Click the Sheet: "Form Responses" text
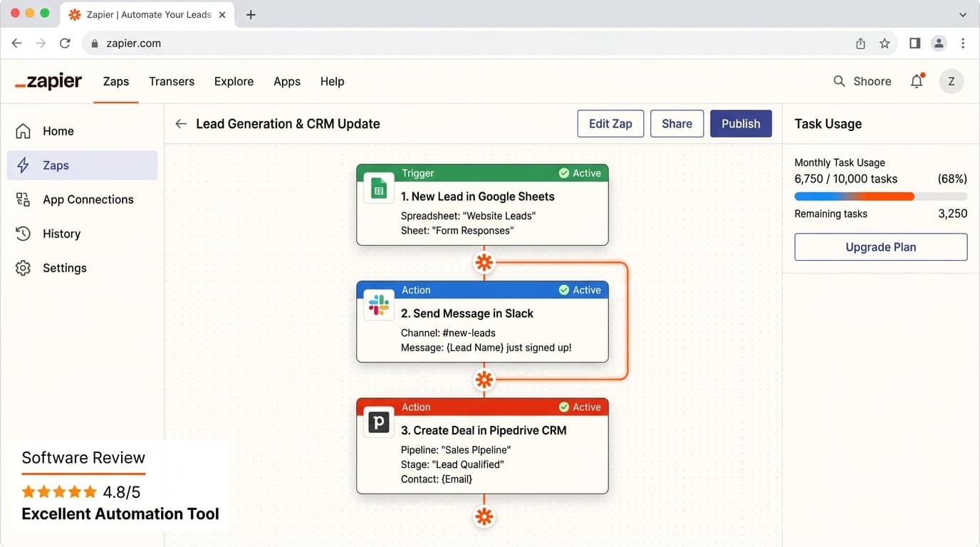Viewport: 980px width, 547px height. click(457, 231)
